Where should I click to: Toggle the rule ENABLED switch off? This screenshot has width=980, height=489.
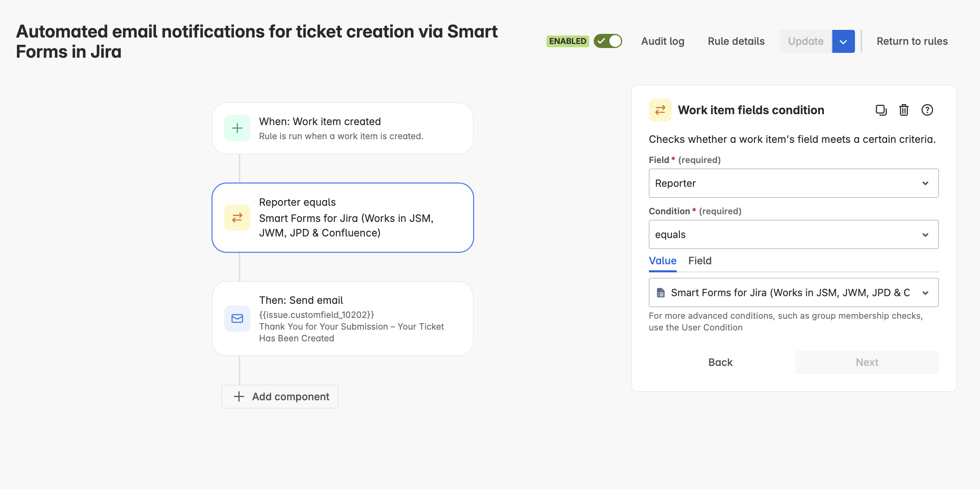coord(608,41)
